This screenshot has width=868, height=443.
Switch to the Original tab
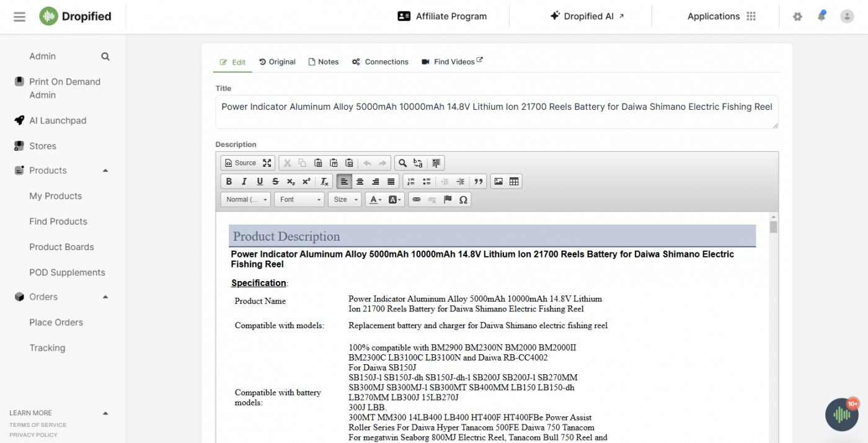pyautogui.click(x=277, y=62)
